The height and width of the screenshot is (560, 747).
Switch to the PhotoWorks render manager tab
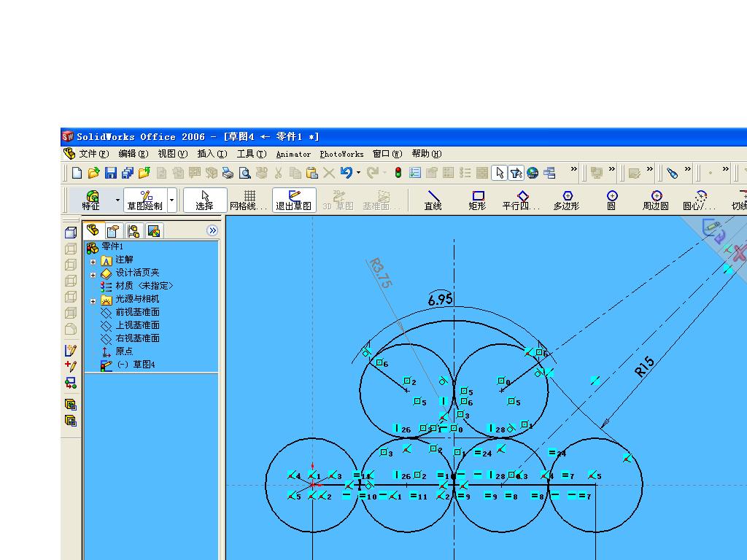pos(154,231)
